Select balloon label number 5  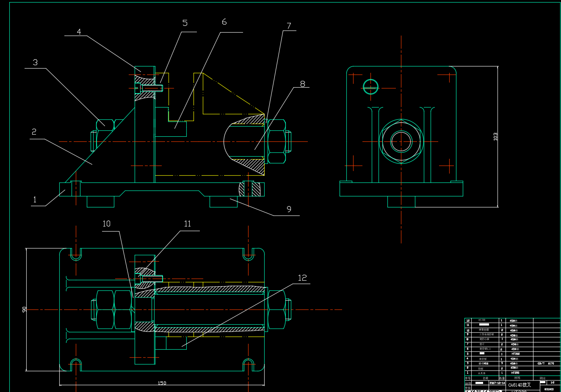[185, 23]
